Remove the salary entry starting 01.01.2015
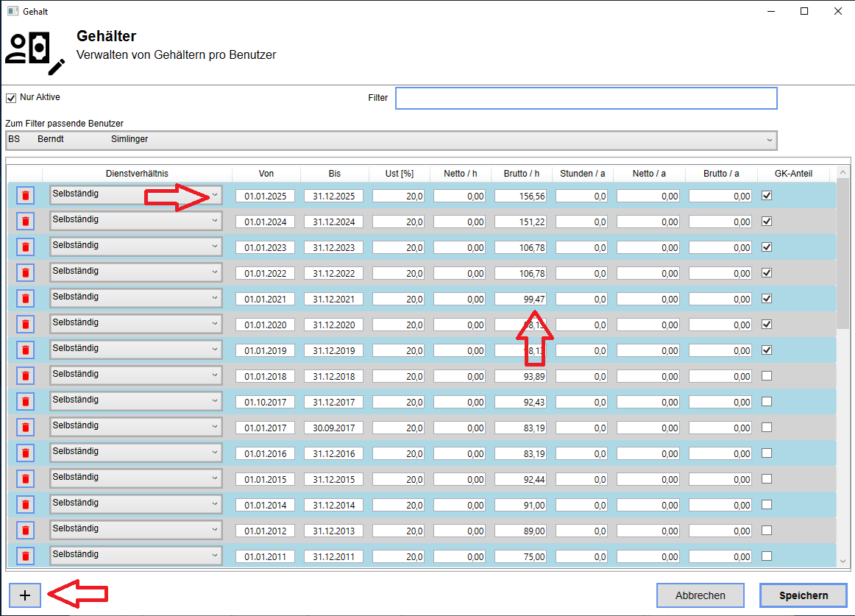855x616 pixels. coord(25,478)
